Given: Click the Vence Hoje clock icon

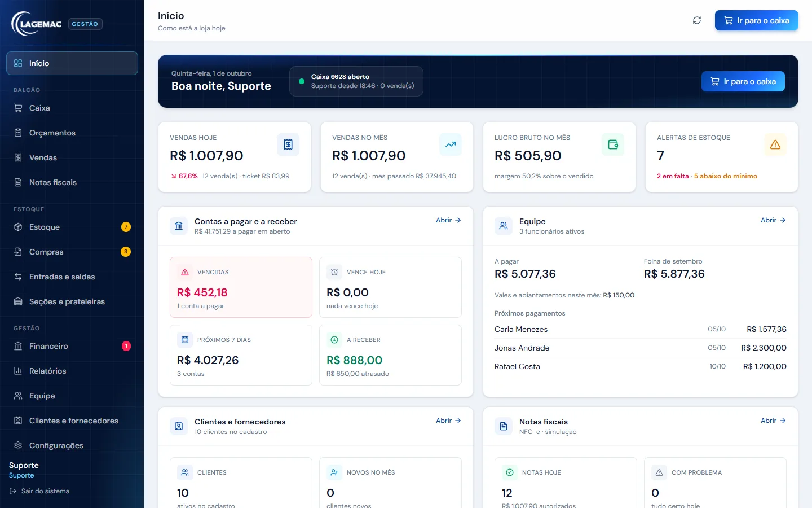Looking at the screenshot, I should (334, 272).
